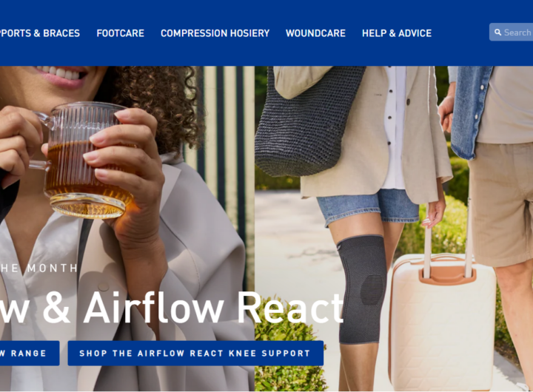Open the Footcare menu item
Viewport: 533px width, 392px height.
pyautogui.click(x=121, y=33)
